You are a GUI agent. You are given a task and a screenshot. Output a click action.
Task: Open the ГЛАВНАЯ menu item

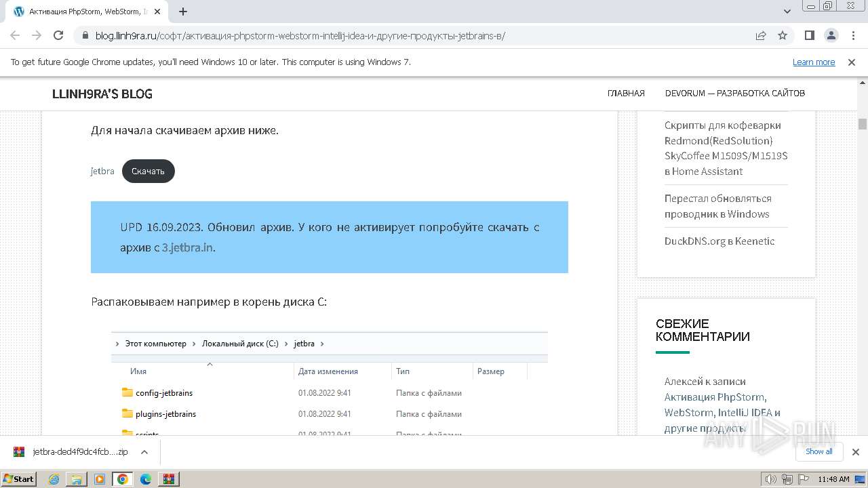pyautogui.click(x=626, y=94)
